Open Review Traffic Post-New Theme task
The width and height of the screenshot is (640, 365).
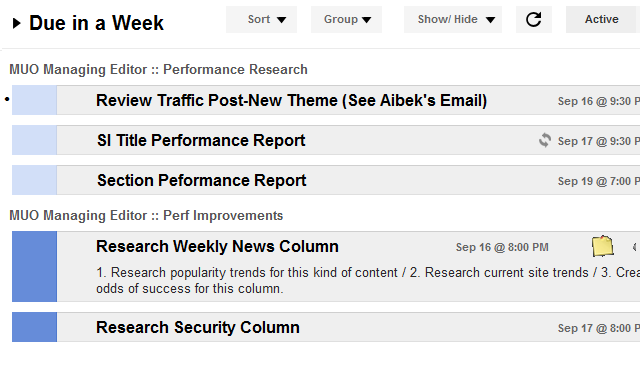click(x=291, y=100)
